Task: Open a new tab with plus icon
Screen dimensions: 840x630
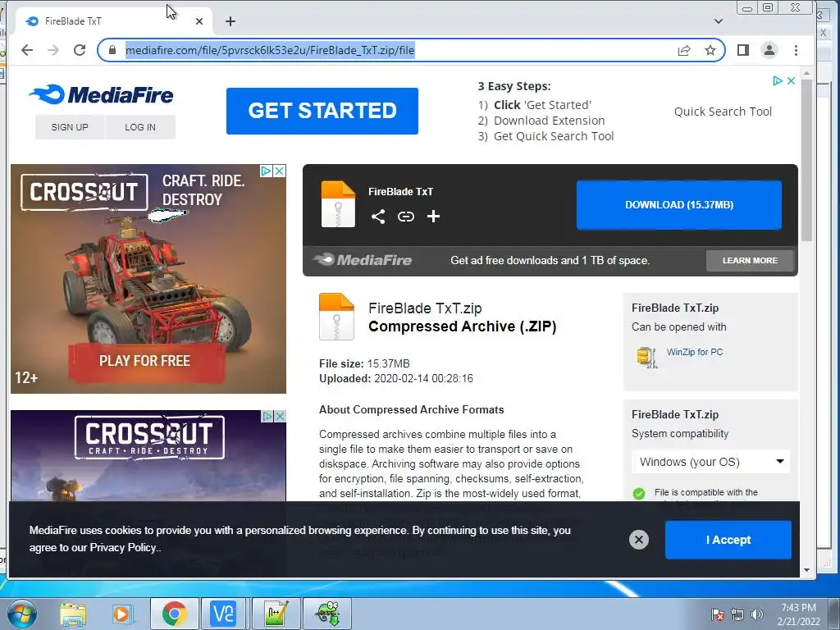Action: click(231, 21)
